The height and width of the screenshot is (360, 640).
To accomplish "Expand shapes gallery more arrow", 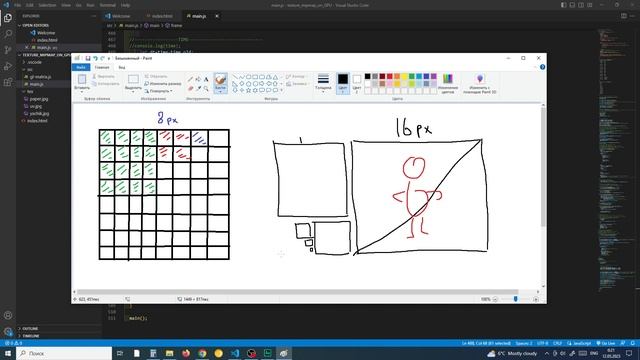I will [281, 90].
